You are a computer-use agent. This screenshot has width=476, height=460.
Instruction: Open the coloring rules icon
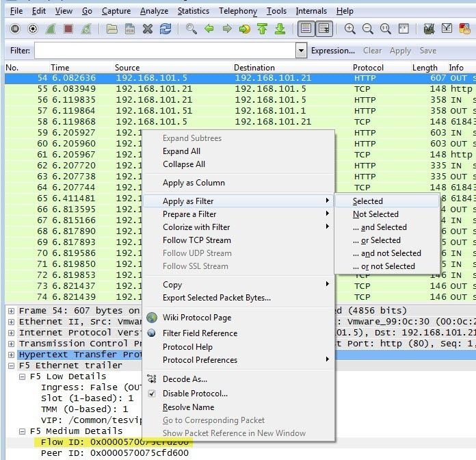tap(464, 29)
